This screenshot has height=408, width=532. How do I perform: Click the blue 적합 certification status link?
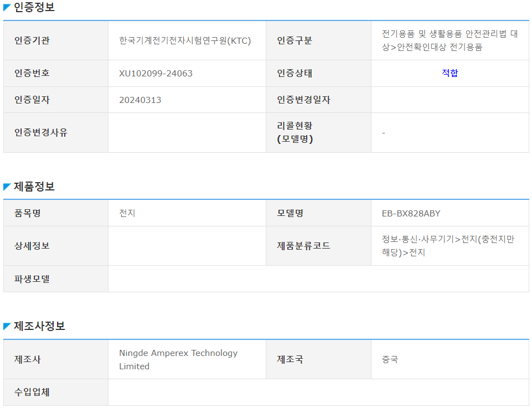[450, 73]
